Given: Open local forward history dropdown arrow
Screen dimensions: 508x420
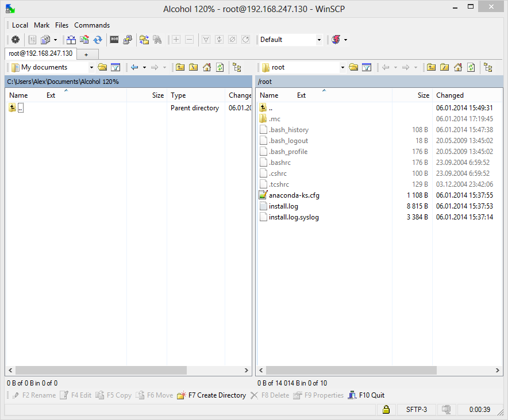Looking at the screenshot, I should coord(164,67).
